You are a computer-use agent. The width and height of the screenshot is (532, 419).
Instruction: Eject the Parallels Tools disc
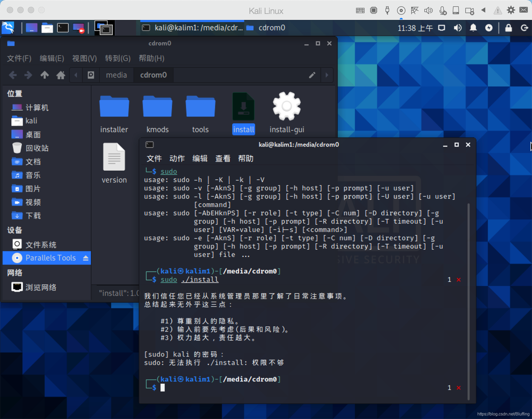[86, 258]
